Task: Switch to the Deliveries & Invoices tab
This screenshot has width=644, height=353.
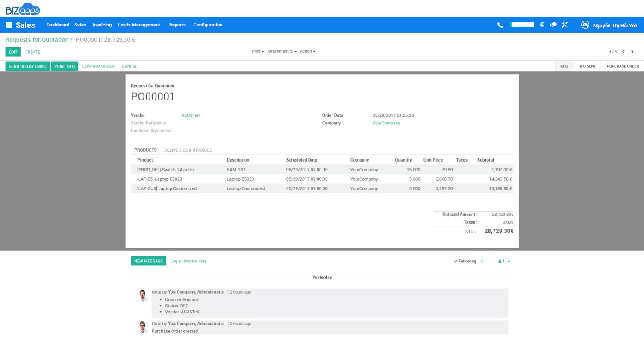Action: (188, 150)
